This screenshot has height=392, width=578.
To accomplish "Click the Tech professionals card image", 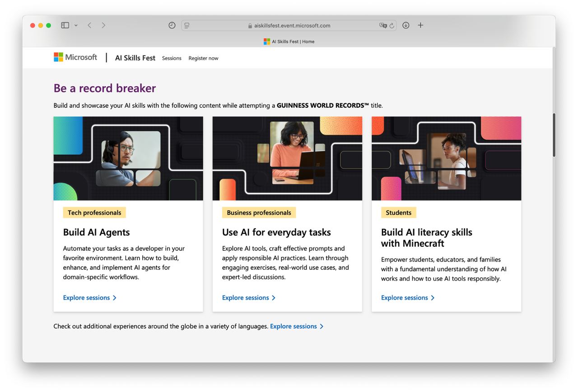I will point(128,158).
